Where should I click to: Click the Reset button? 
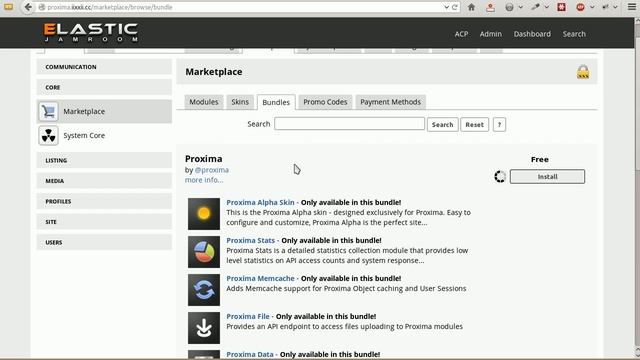click(474, 124)
